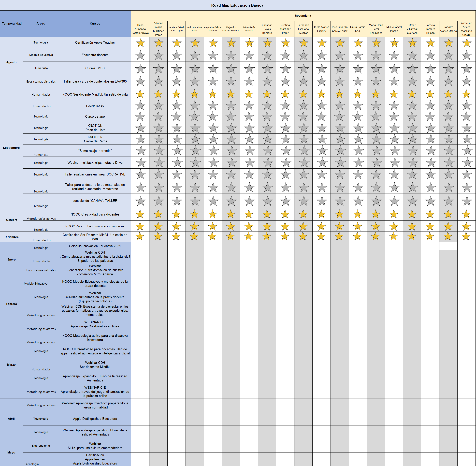Viewport: 476px width, 466px height.
Task: Select the Encuentro docente course cell
Action: [x=95, y=55]
